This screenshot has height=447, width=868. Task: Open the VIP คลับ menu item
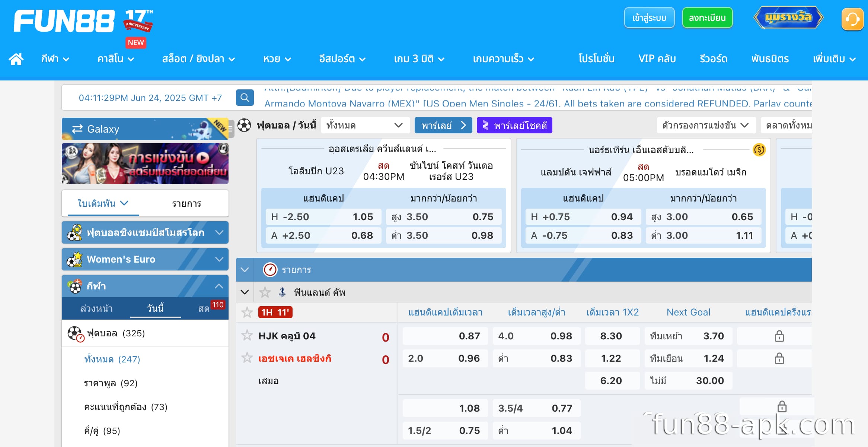pyautogui.click(x=657, y=59)
